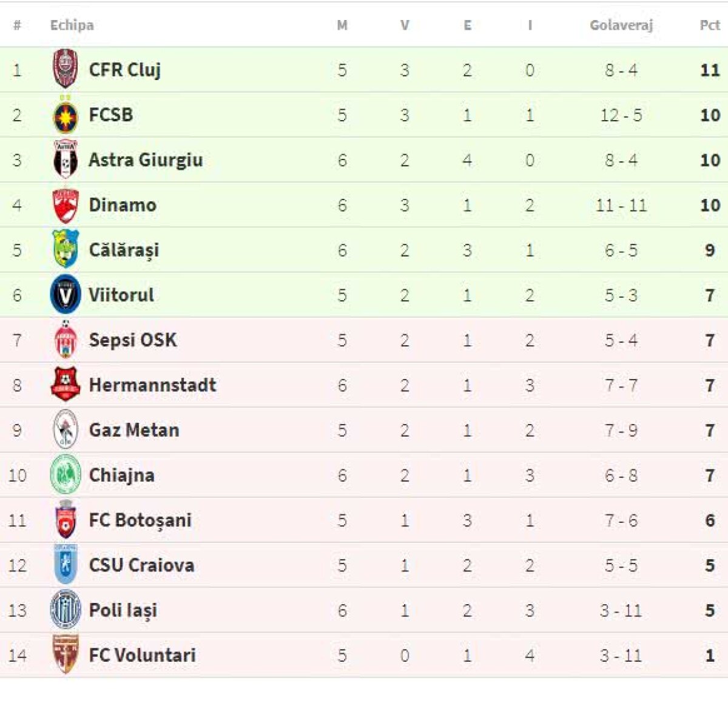Viewport: 728px width, 703px height.
Task: Click the Viitorul round emblem
Action: [65, 295]
